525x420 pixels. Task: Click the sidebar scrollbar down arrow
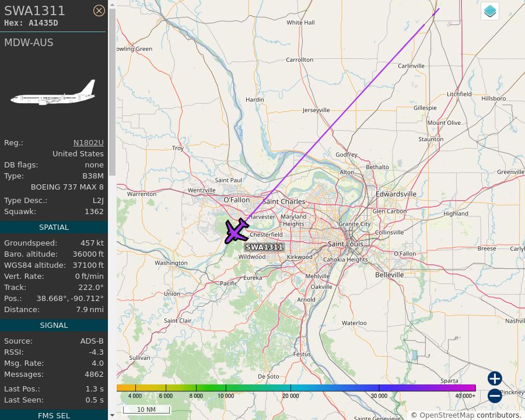pyautogui.click(x=112, y=415)
